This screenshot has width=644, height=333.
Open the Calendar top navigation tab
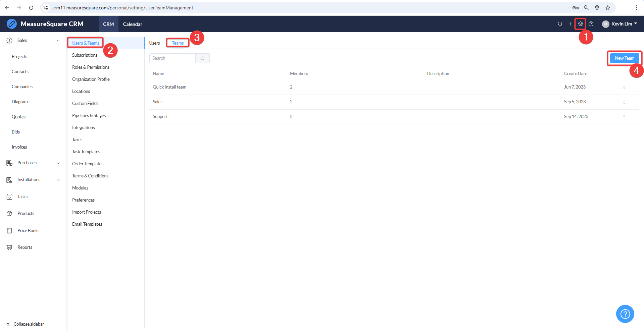click(x=133, y=24)
